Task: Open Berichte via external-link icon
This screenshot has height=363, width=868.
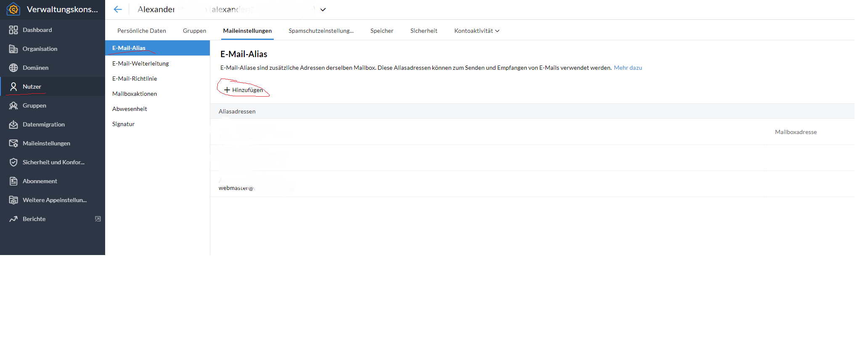Action: [x=98, y=219]
